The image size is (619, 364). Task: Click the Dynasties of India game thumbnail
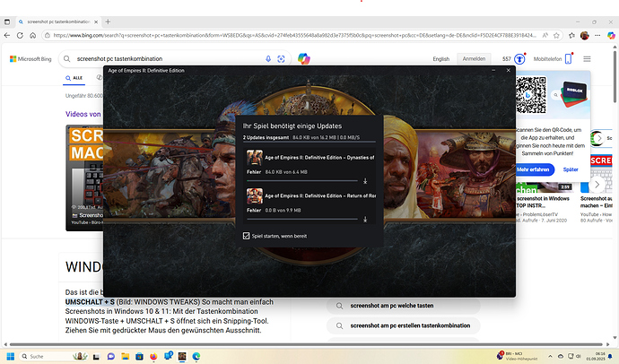click(255, 158)
